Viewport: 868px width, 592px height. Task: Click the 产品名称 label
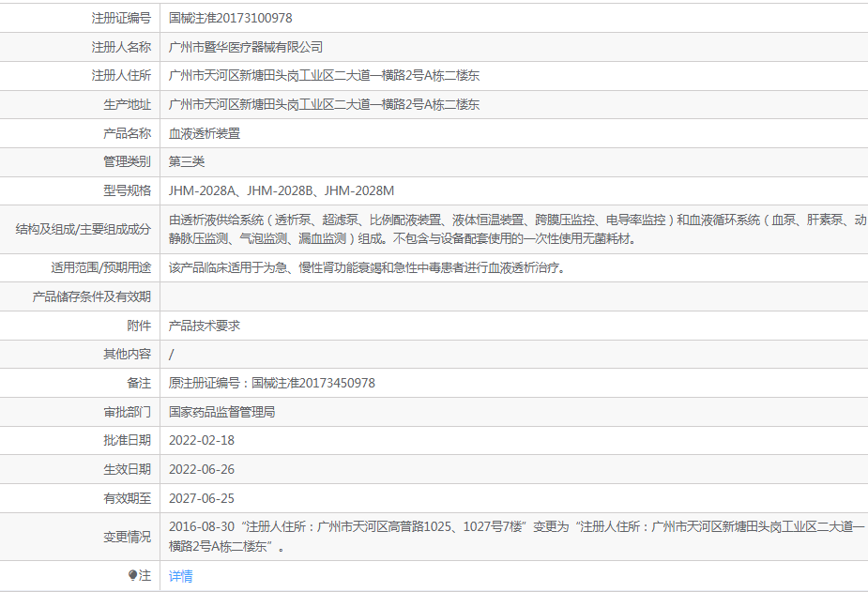pyautogui.click(x=128, y=133)
